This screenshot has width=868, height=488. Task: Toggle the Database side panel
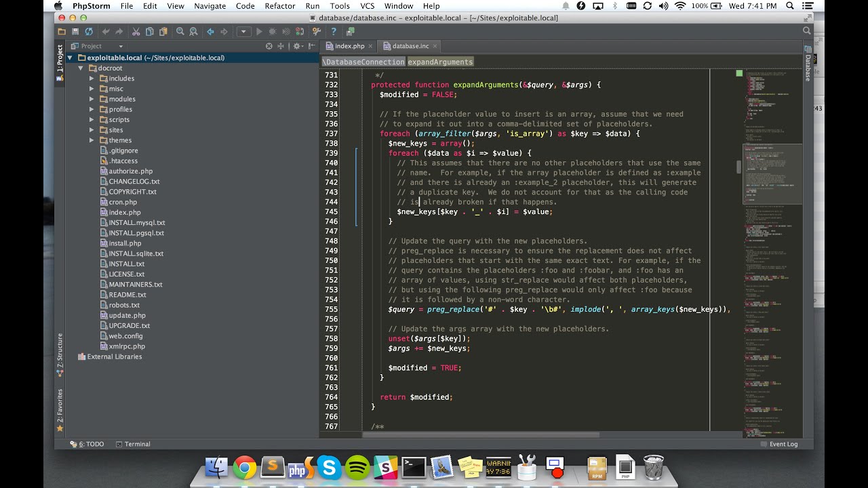pyautogui.click(x=808, y=64)
